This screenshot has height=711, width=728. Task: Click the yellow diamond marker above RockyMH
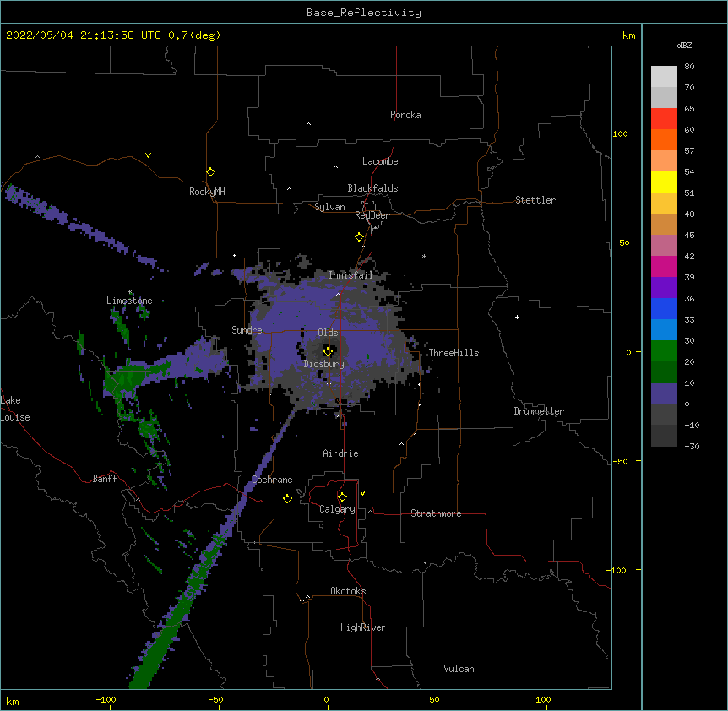coord(210,172)
